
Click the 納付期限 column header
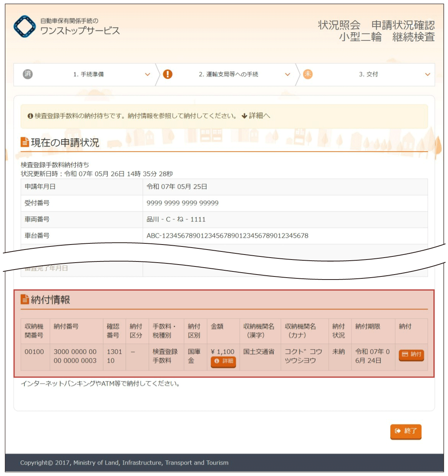pyautogui.click(x=373, y=331)
